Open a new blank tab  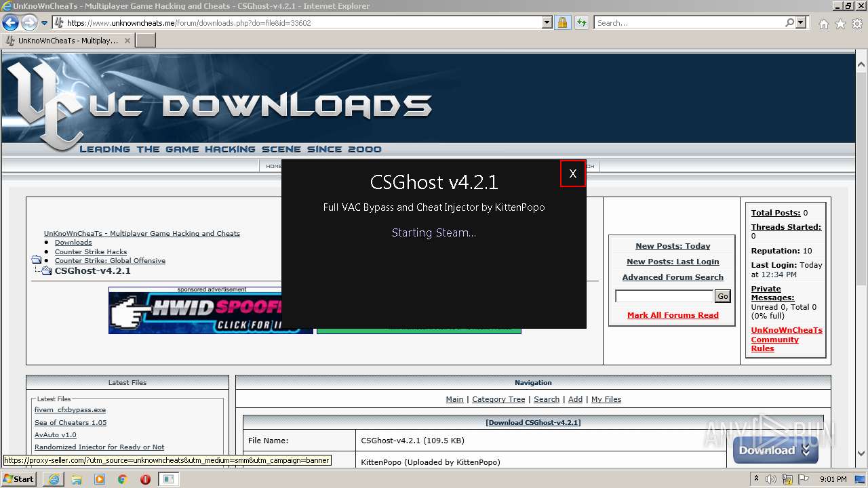click(x=146, y=41)
